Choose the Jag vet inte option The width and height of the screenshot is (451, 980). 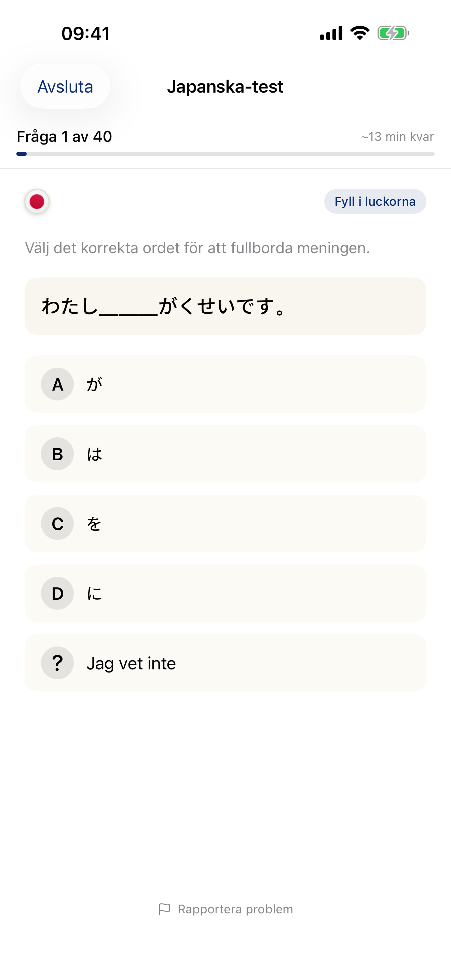coord(225,663)
